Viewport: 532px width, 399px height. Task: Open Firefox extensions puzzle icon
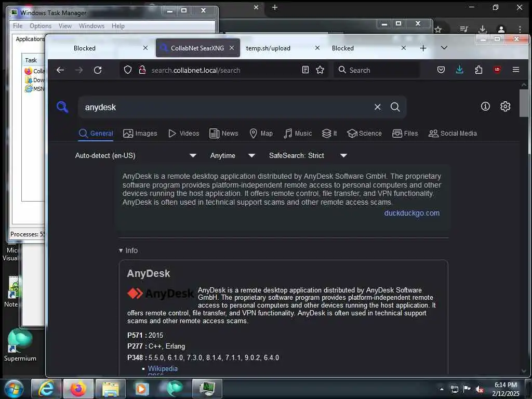coord(478,70)
